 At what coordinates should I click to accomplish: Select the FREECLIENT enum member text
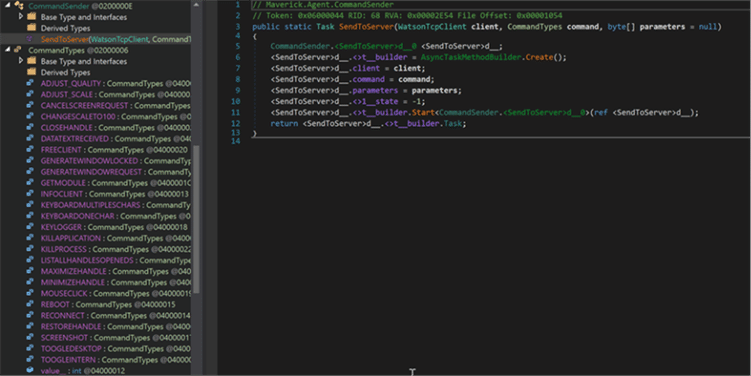pyautogui.click(x=61, y=149)
